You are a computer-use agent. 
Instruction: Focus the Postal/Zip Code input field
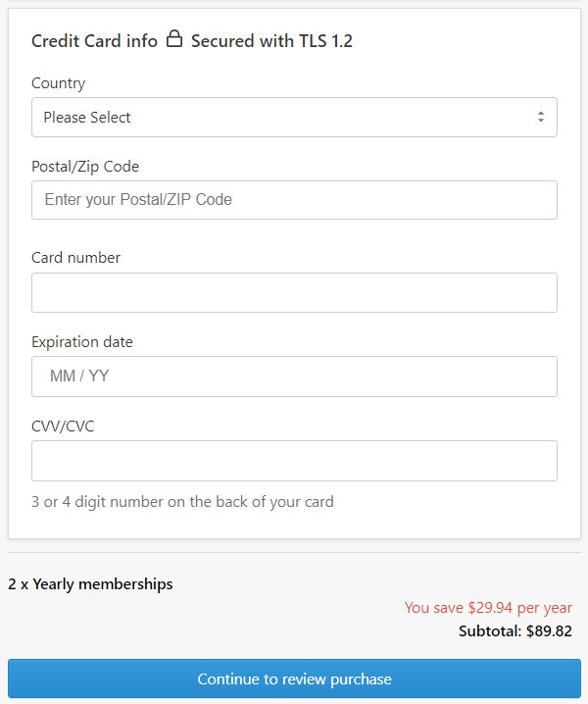point(294,200)
